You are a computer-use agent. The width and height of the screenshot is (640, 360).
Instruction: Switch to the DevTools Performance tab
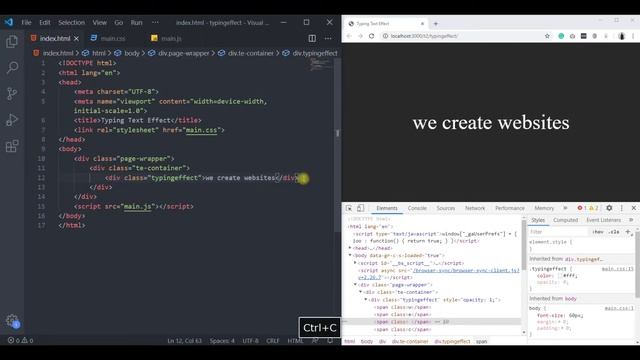pyautogui.click(x=510, y=208)
